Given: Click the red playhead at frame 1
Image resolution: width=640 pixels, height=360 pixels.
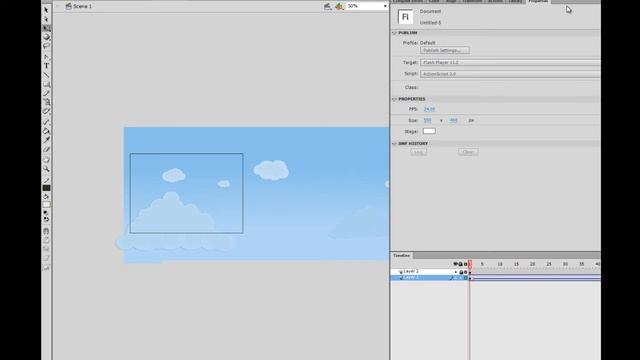Looking at the screenshot, I should pyautogui.click(x=470, y=264).
